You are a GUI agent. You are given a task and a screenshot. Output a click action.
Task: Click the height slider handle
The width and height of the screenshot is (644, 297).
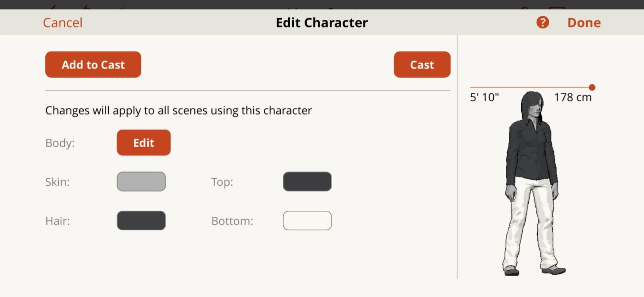click(x=592, y=87)
